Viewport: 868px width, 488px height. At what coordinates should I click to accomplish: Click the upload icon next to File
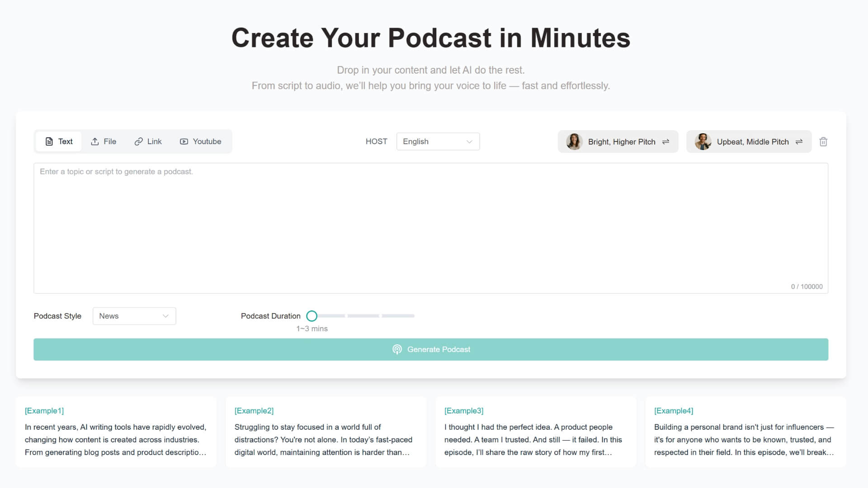[x=94, y=141]
